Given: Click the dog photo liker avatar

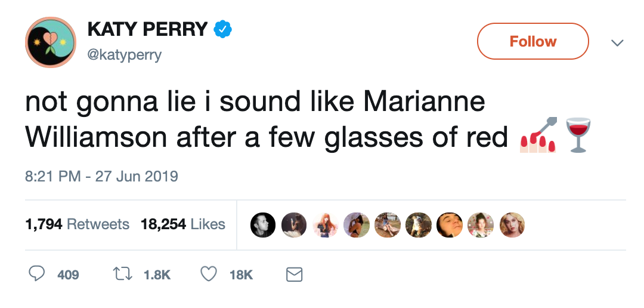Looking at the screenshot, I should coord(418,225).
